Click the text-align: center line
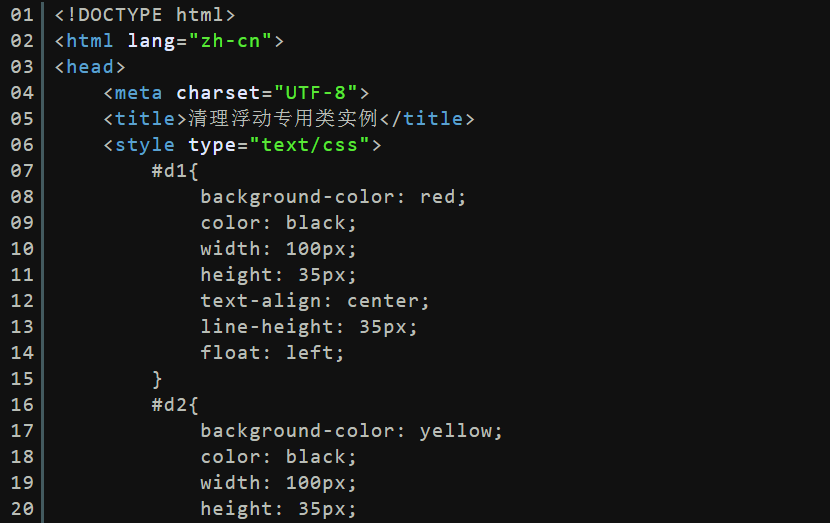The width and height of the screenshot is (830, 523). point(314,301)
